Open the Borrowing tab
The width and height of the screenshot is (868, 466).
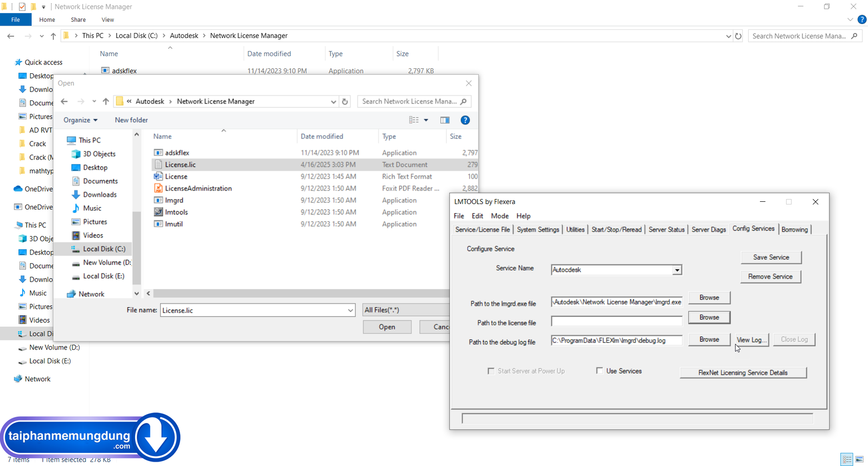pos(795,229)
